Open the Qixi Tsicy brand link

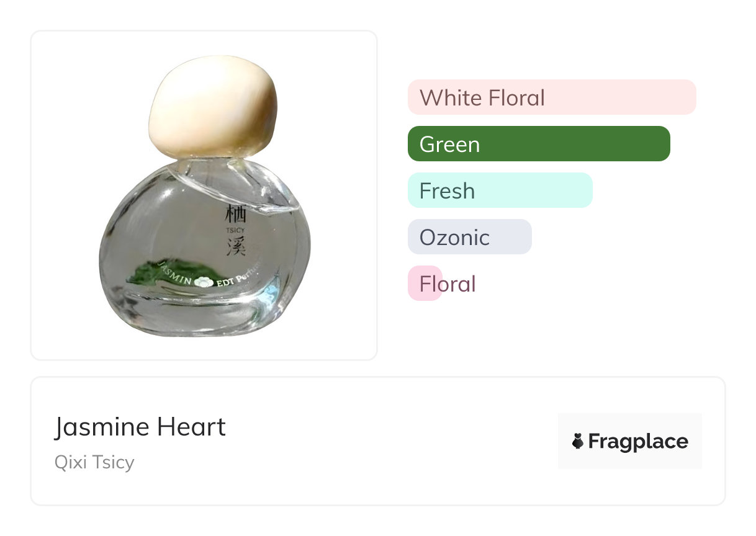(x=94, y=462)
